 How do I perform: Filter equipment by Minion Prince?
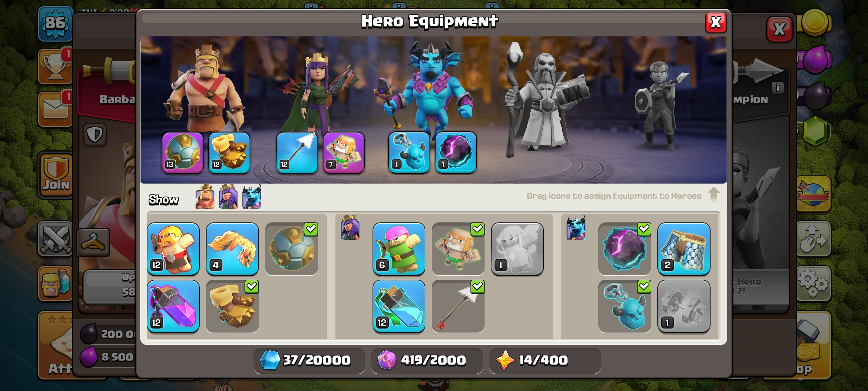pos(252,196)
